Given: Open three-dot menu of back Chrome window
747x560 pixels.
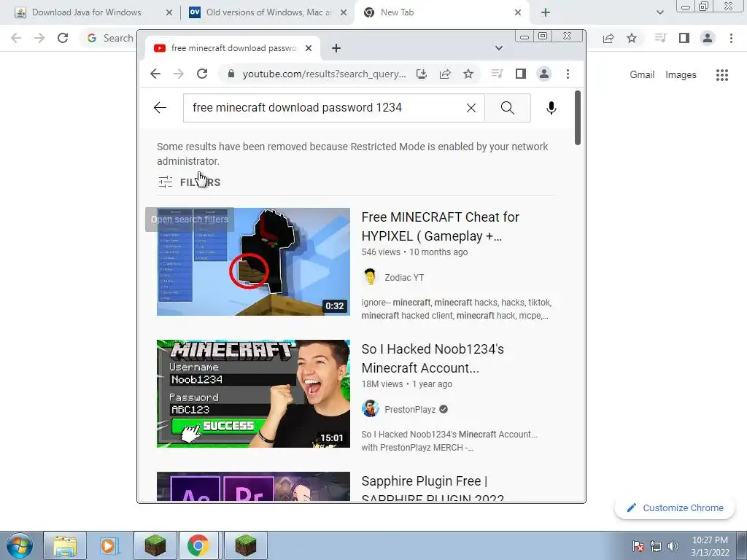Looking at the screenshot, I should point(731,38).
